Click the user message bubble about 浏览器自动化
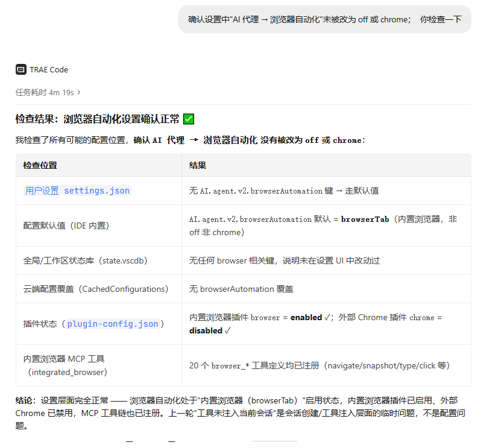 [324, 19]
